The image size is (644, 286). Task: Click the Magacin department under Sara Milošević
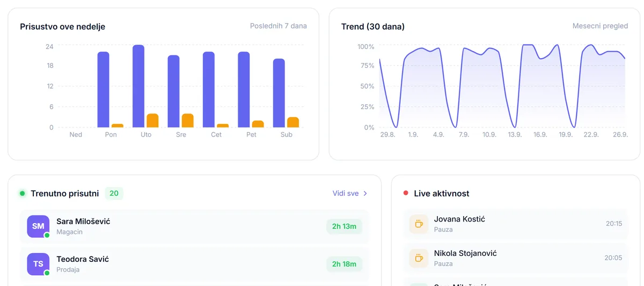coord(70,232)
